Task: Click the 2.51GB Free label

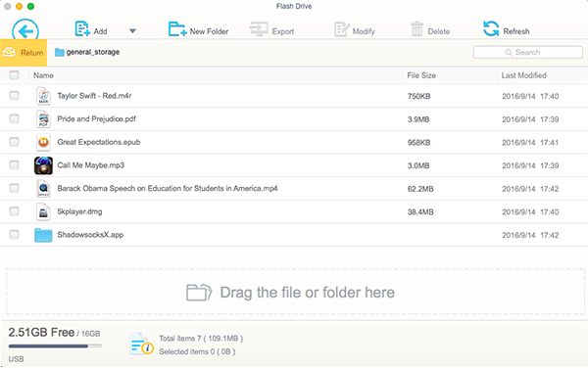Action: (x=41, y=333)
